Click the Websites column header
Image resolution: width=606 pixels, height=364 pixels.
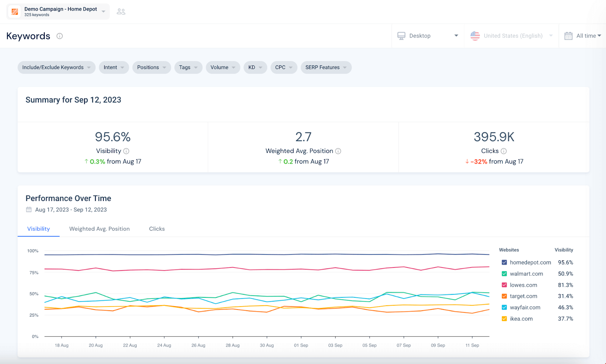click(509, 250)
